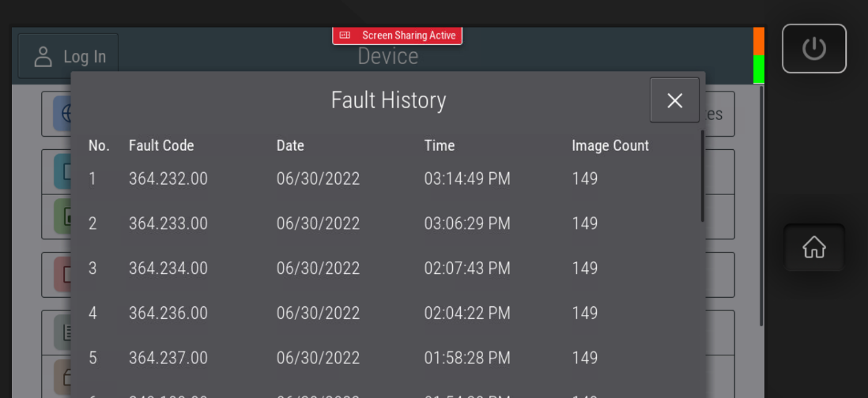Select the fault at 01:58:28 PM
This screenshot has height=398, width=868.
click(x=466, y=358)
